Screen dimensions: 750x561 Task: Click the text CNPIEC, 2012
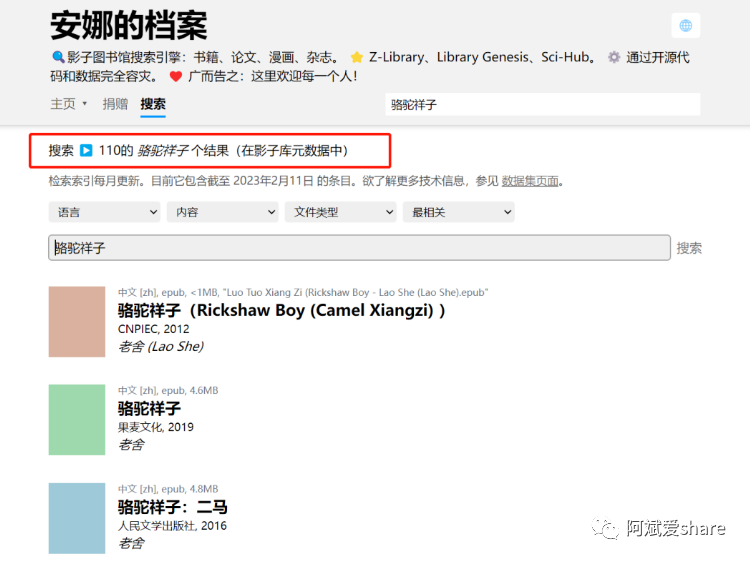tap(154, 329)
